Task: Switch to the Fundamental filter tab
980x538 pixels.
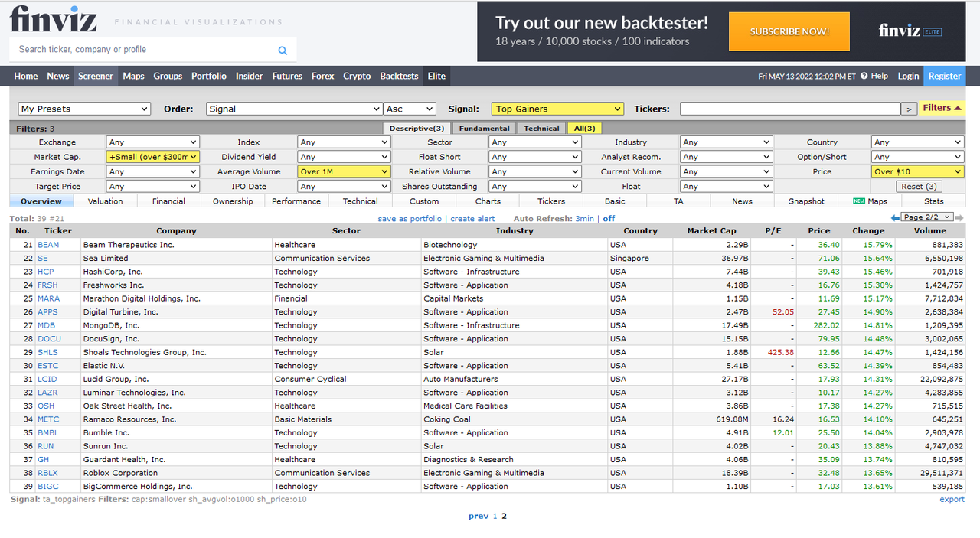Action: click(x=484, y=129)
